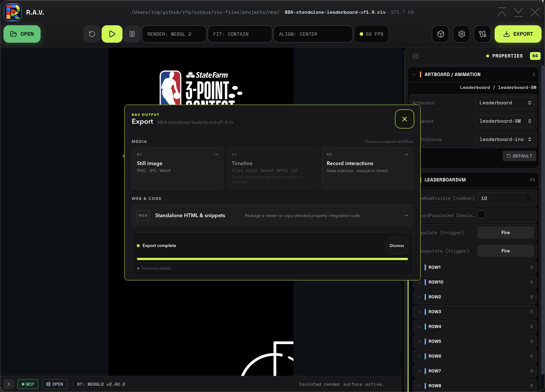Click the R.A.V. app logo icon

point(13,12)
